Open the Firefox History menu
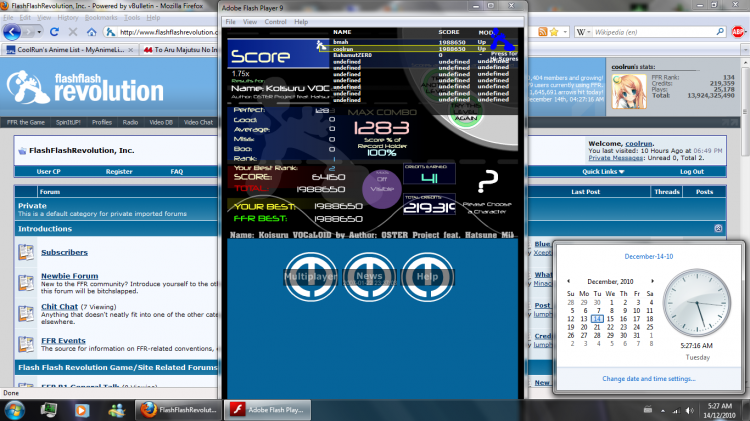 [67, 18]
